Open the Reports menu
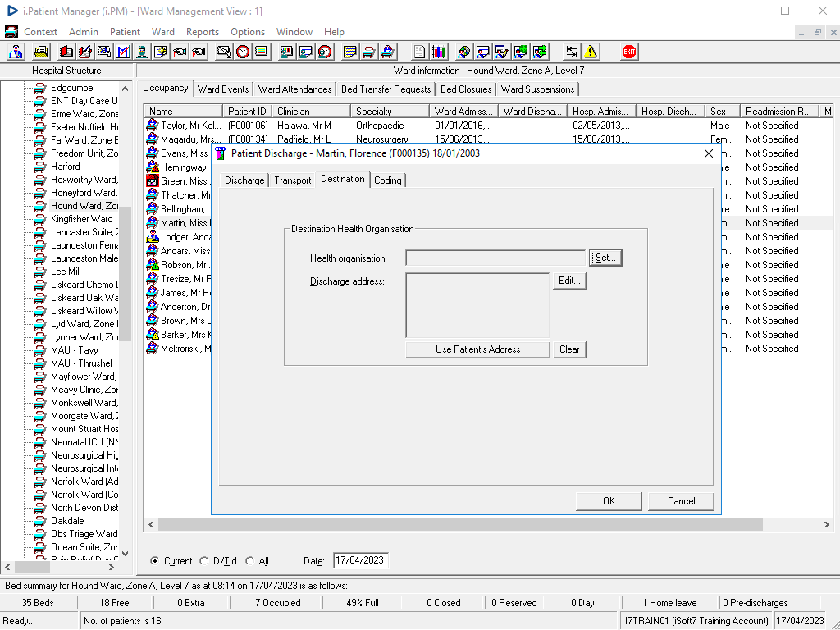The width and height of the screenshot is (840, 630). coord(203,32)
